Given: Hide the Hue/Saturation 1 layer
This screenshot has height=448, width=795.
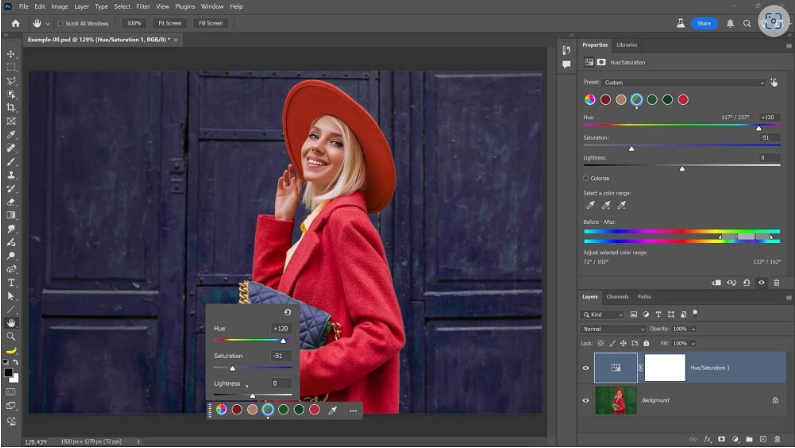Looking at the screenshot, I should point(586,368).
